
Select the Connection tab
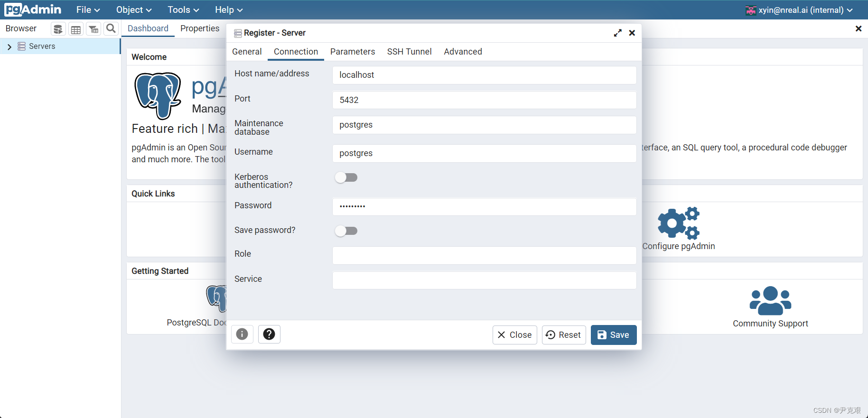(x=296, y=52)
